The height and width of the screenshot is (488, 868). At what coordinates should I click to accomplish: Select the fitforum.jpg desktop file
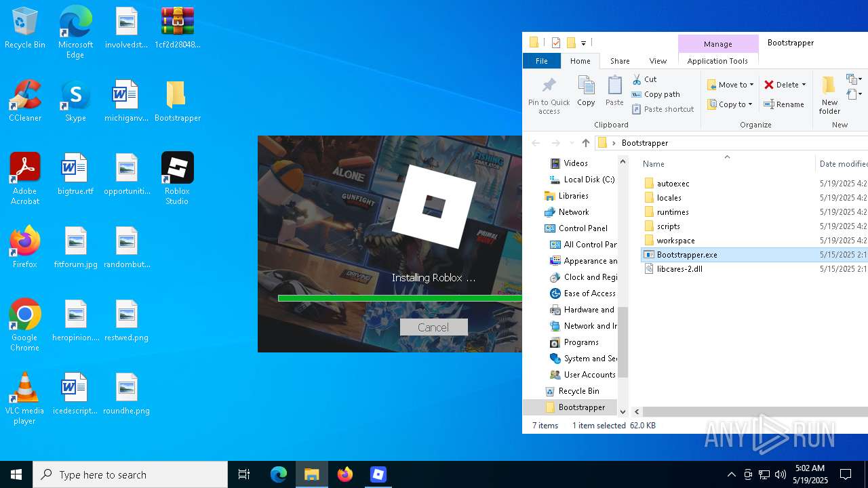point(75,247)
